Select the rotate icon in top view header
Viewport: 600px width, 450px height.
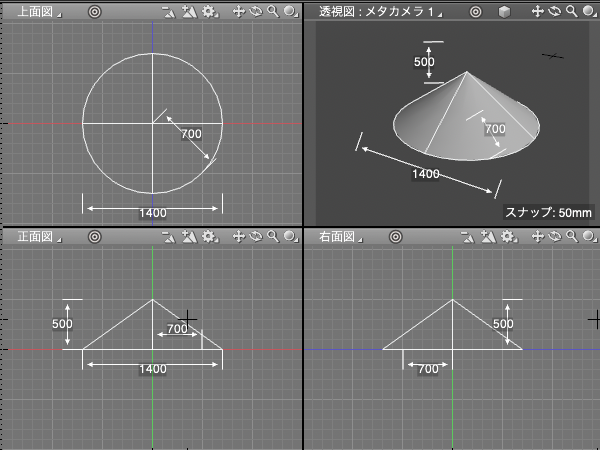tap(255, 11)
